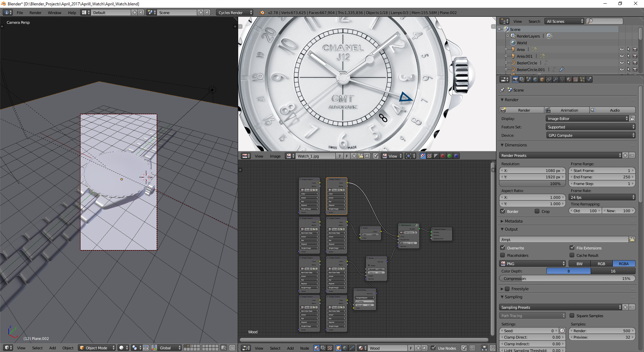The width and height of the screenshot is (644, 352).
Task: Open the Object properties tab cube icon
Action: [x=542, y=79]
